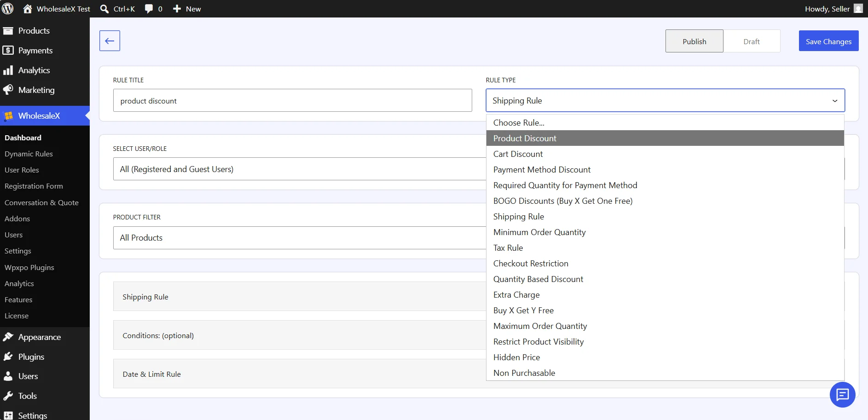868x420 pixels.
Task: Open WholesaleX Settings submenu link
Action: (18, 251)
